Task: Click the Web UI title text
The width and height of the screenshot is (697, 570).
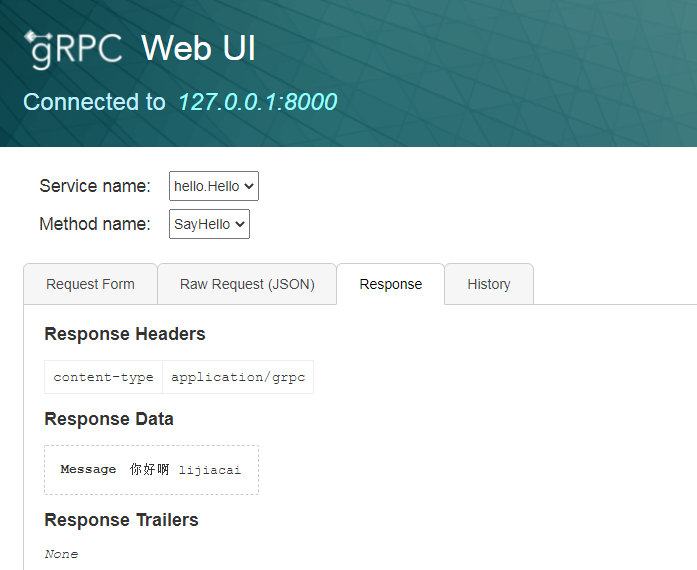Action: point(198,48)
